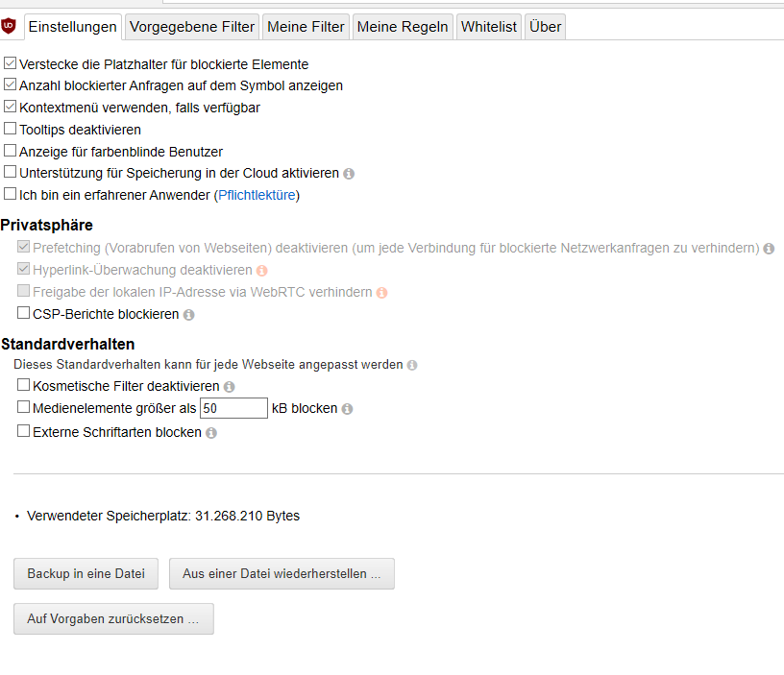Switch to Vorgegebene Filter tab
Screen dimensions: 784x675
[192, 27]
